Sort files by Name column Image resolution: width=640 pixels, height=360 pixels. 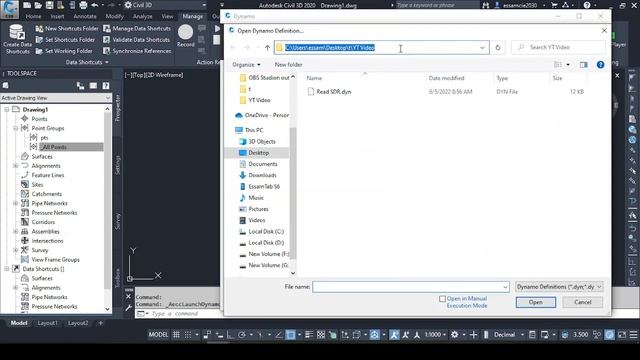pyautogui.click(x=314, y=78)
